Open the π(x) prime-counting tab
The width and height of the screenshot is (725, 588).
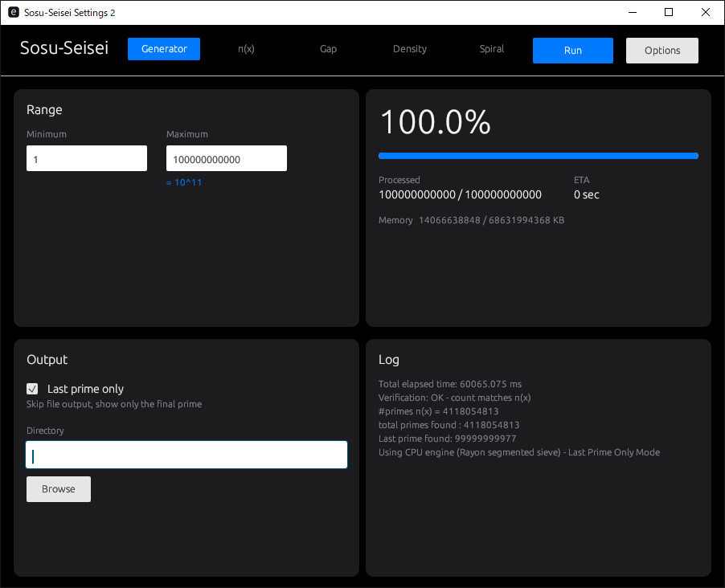(246, 49)
